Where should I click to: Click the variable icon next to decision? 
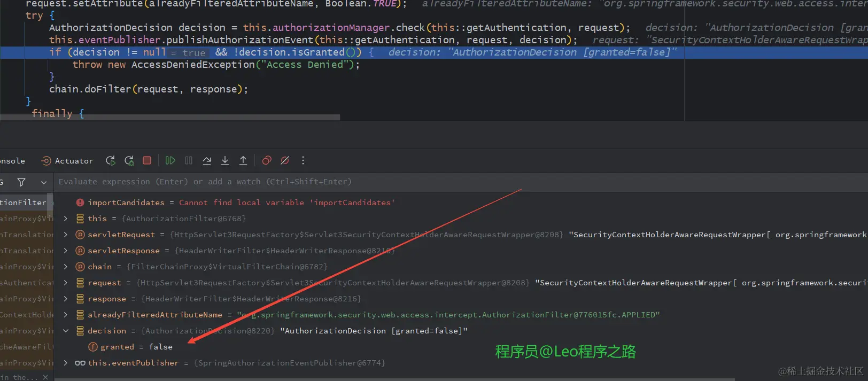click(80, 331)
